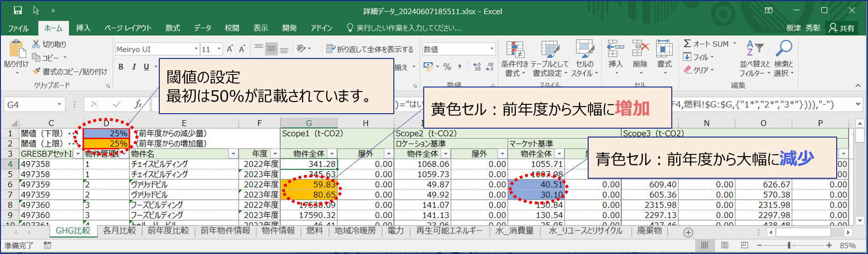Click zoom slider handle in status bar
The height and width of the screenshot is (254, 868).
click(789, 245)
